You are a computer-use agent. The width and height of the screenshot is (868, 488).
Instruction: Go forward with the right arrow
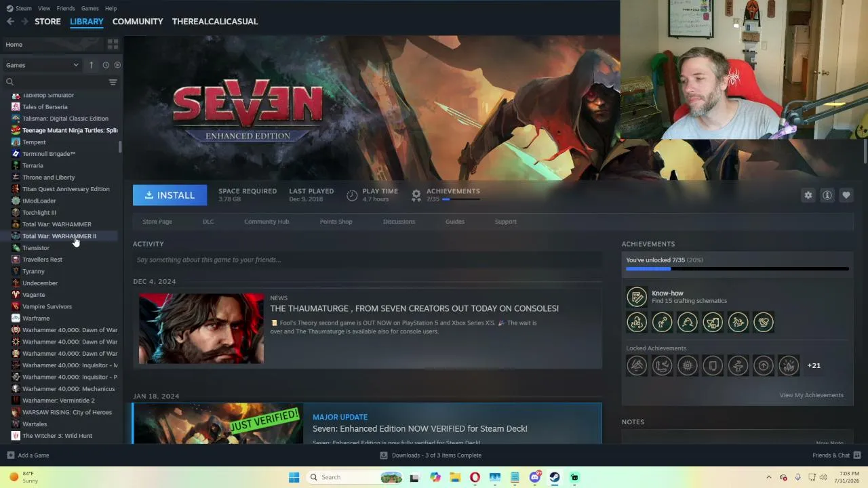click(25, 22)
